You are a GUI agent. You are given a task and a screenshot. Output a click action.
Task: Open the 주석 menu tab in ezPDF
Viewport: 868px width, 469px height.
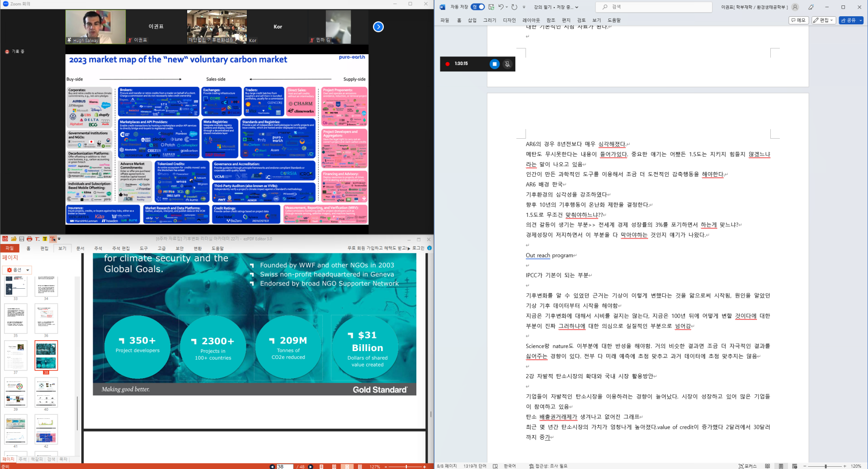(x=98, y=249)
